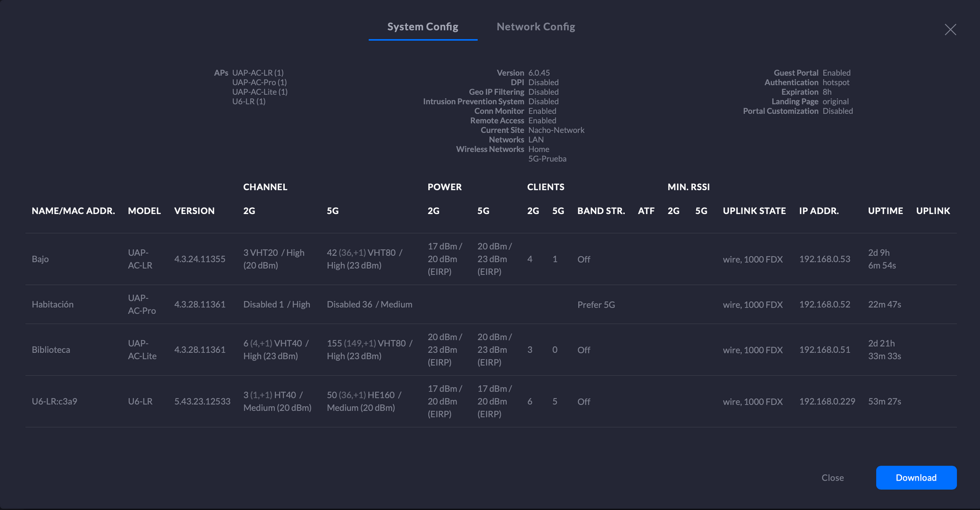
Task: Select the System Config tab
Action: click(x=423, y=26)
